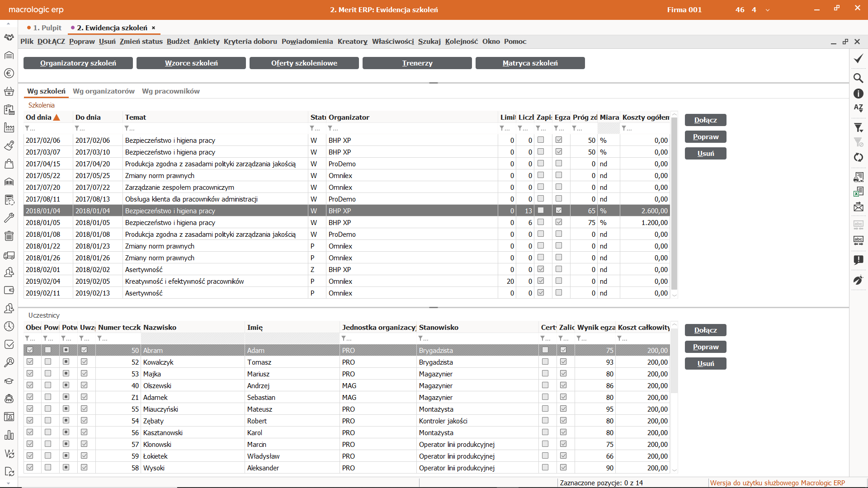Toggle Egzamin checkbox for 2018/01/05 training
The width and height of the screenshot is (868, 488).
click(x=559, y=222)
